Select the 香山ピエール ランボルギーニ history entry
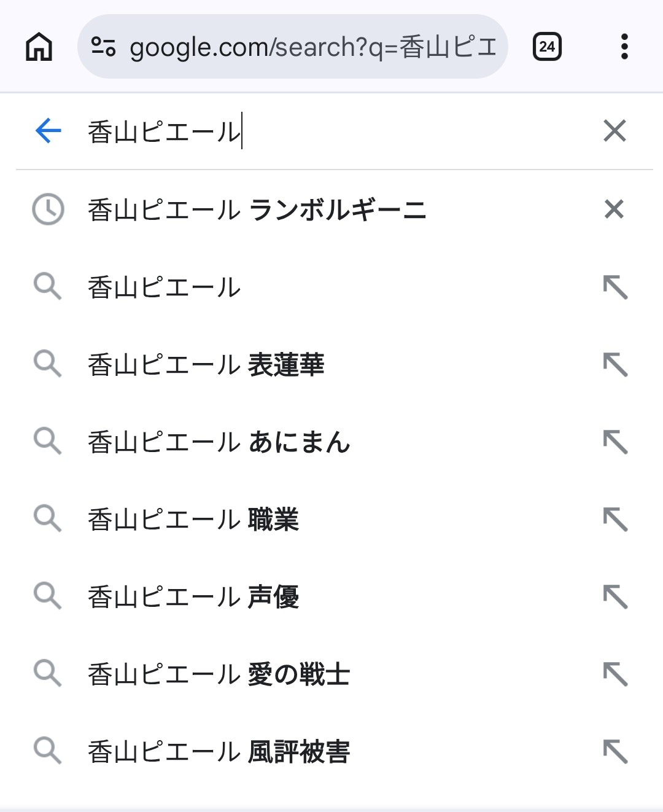663x812 pixels. (257, 209)
